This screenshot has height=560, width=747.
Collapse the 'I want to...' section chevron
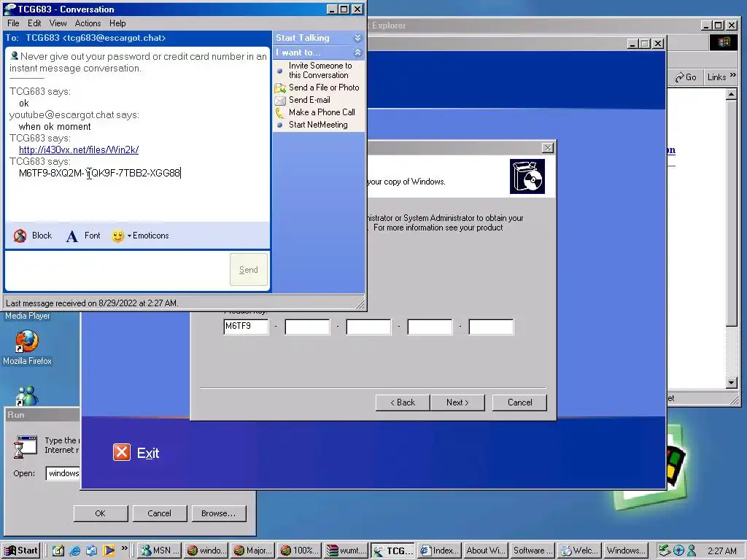point(357,52)
